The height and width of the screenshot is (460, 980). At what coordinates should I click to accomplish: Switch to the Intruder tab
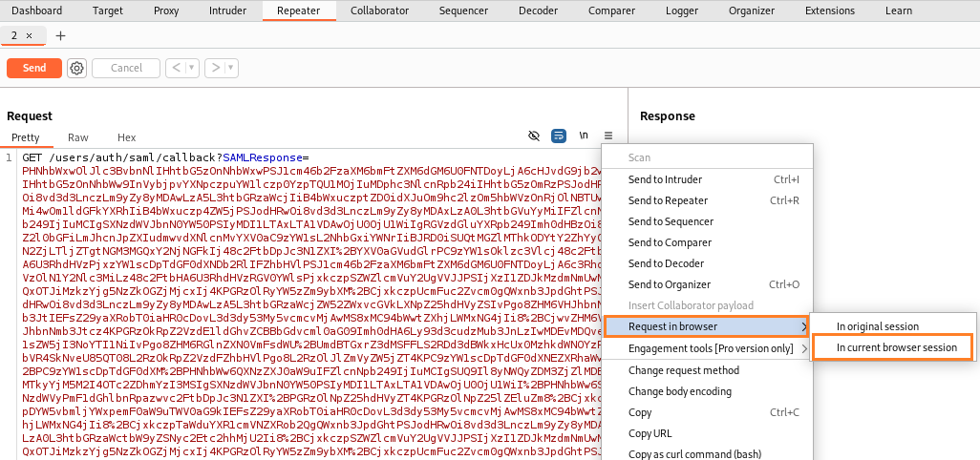227,10
